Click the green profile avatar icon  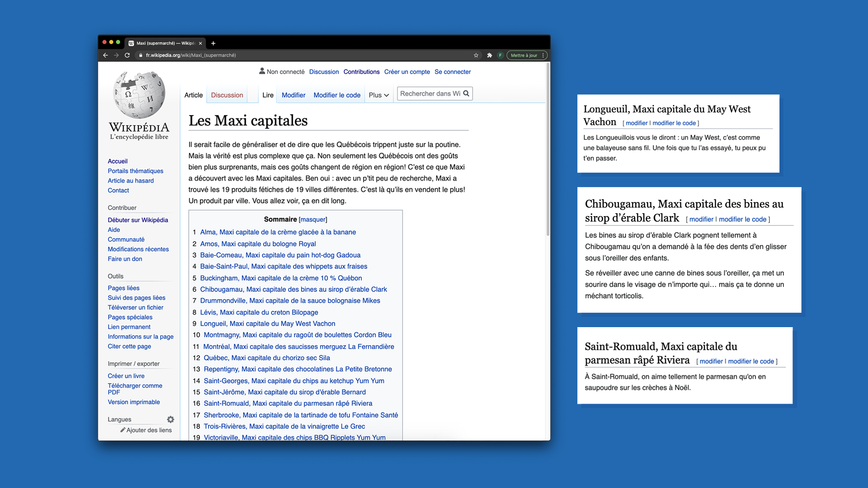500,55
